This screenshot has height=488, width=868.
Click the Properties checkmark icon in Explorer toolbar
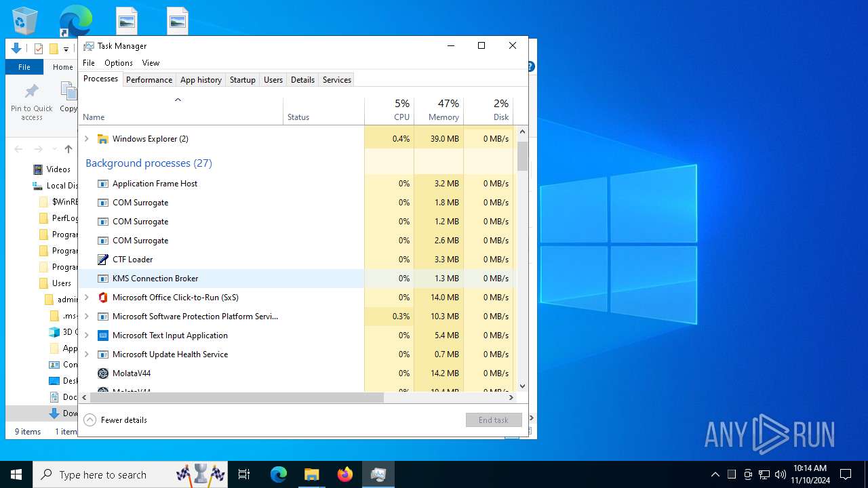[39, 49]
